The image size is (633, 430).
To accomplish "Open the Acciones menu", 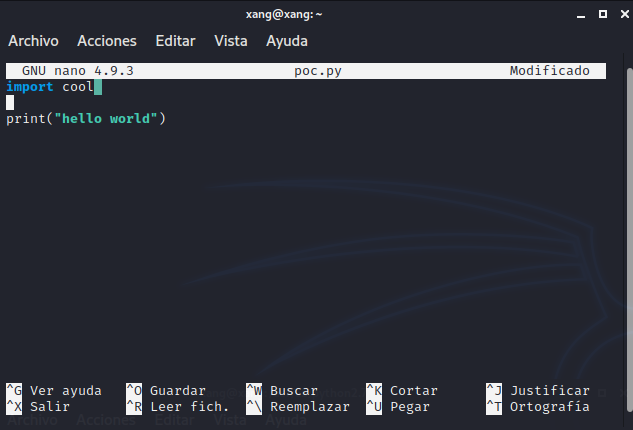I will tap(107, 41).
